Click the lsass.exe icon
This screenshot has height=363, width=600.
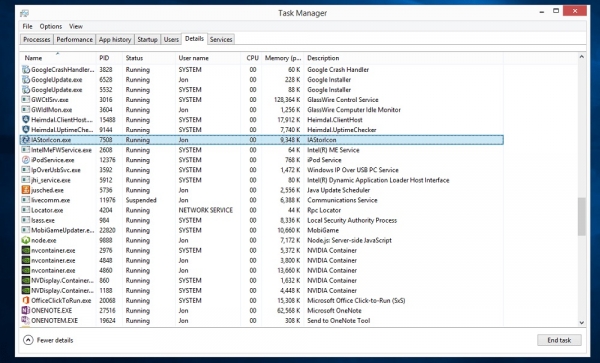pyautogui.click(x=26, y=220)
